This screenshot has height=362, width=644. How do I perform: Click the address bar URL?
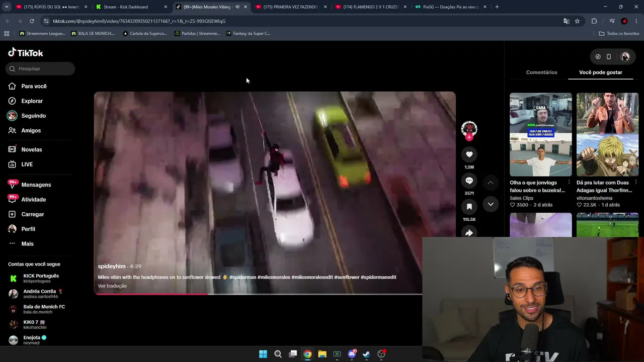tap(139, 21)
